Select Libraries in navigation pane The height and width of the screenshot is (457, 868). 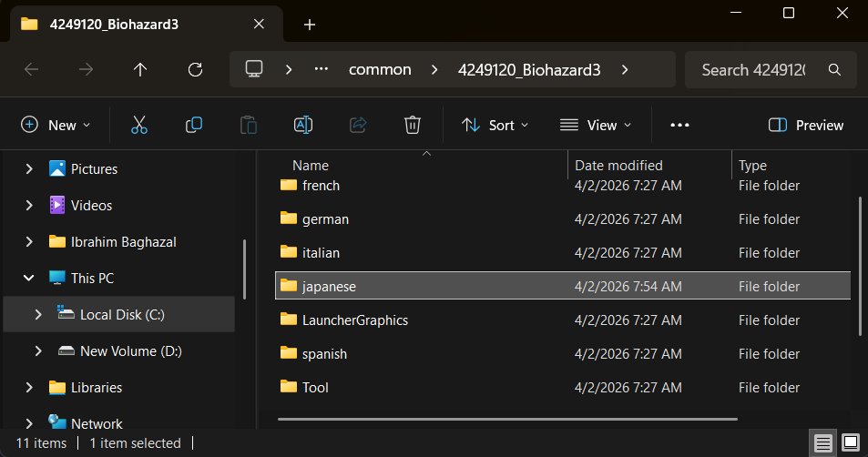pos(97,387)
